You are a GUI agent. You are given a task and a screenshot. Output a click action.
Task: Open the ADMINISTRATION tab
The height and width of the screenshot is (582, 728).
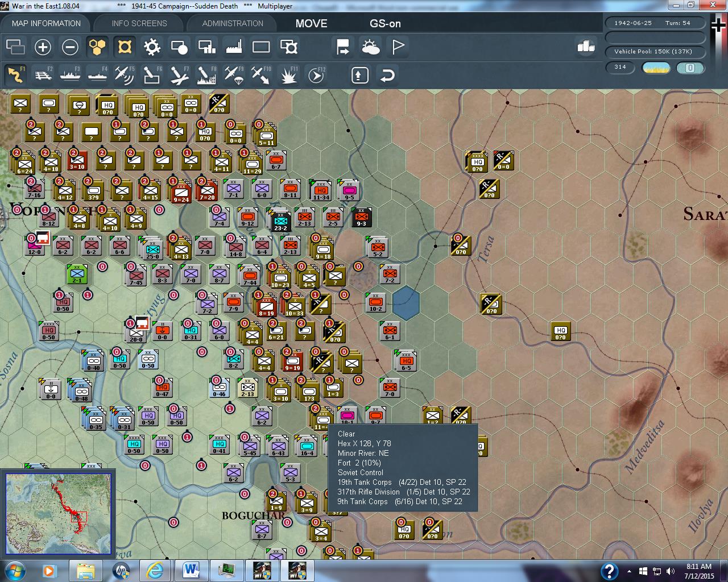233,23
